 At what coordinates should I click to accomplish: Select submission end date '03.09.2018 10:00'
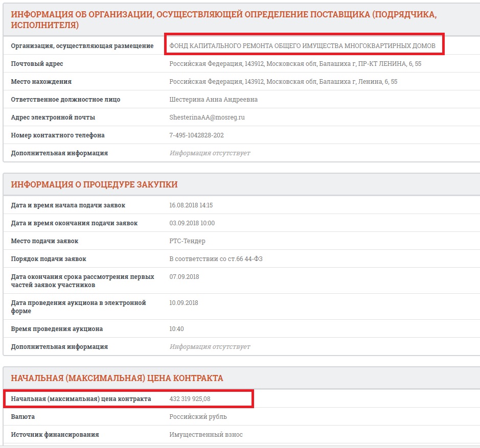coord(192,223)
